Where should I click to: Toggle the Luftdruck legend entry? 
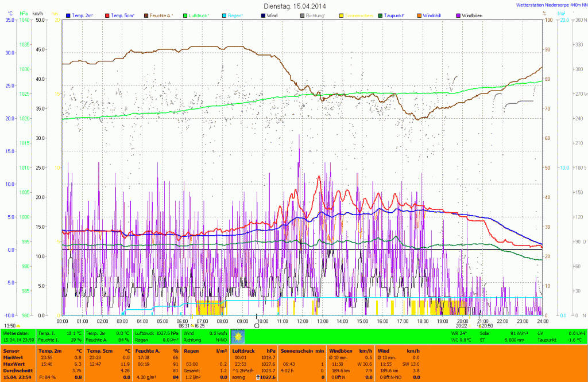[x=199, y=15]
